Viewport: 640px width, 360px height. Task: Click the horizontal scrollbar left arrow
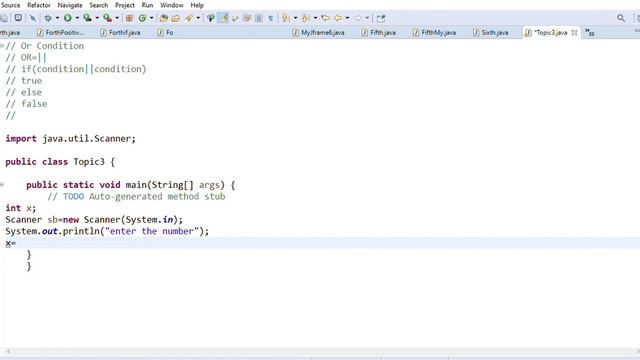tap(8, 351)
